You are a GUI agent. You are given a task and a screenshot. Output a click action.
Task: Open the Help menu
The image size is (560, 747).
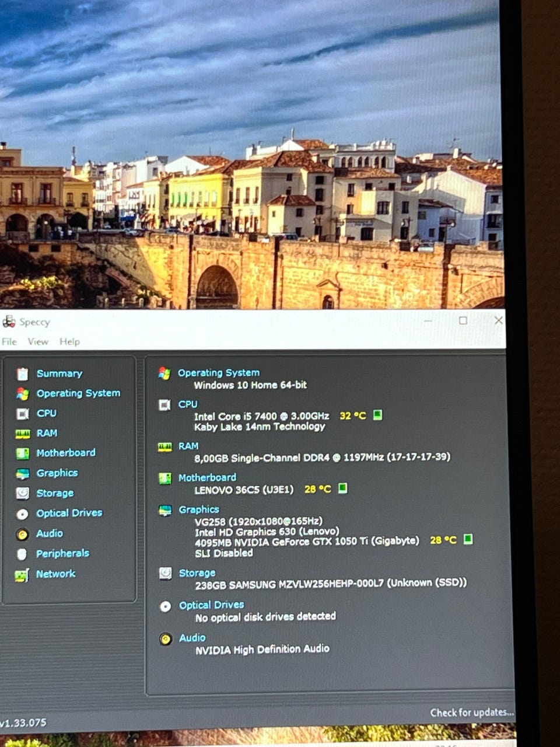tap(69, 341)
